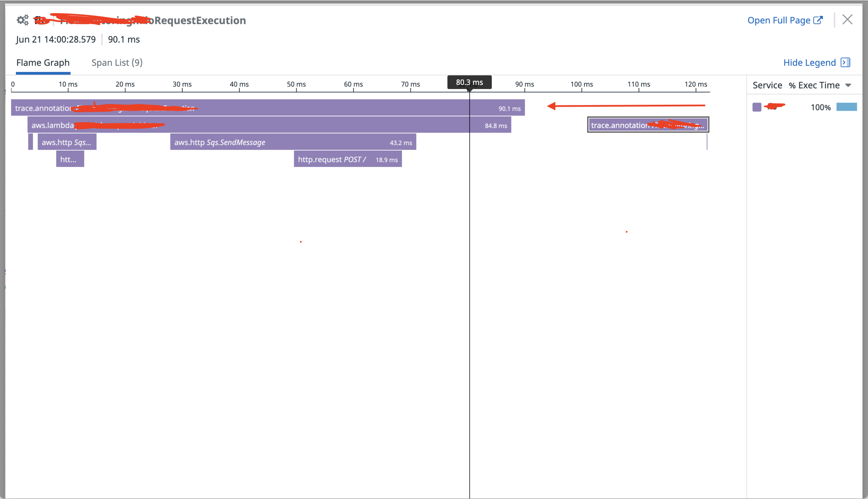Open the % Exec Time sort dropdown
This screenshot has width=868, height=499.
(x=849, y=85)
